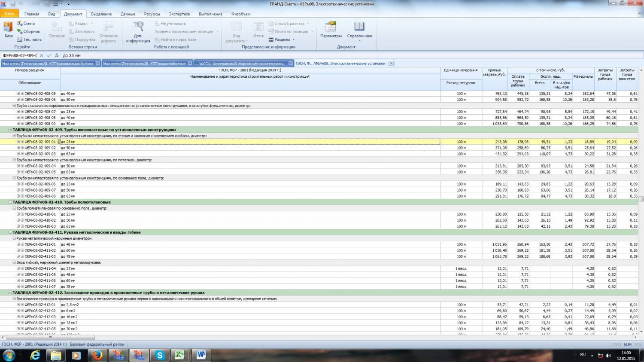The image size is (644, 362).
Task: Open Тех. часть from the ribbon
Action: click(x=29, y=40)
